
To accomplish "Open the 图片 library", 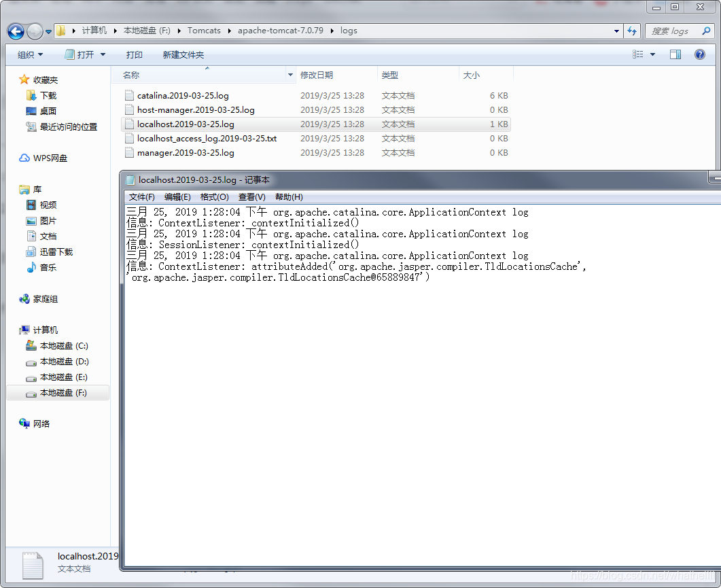I will pos(48,221).
